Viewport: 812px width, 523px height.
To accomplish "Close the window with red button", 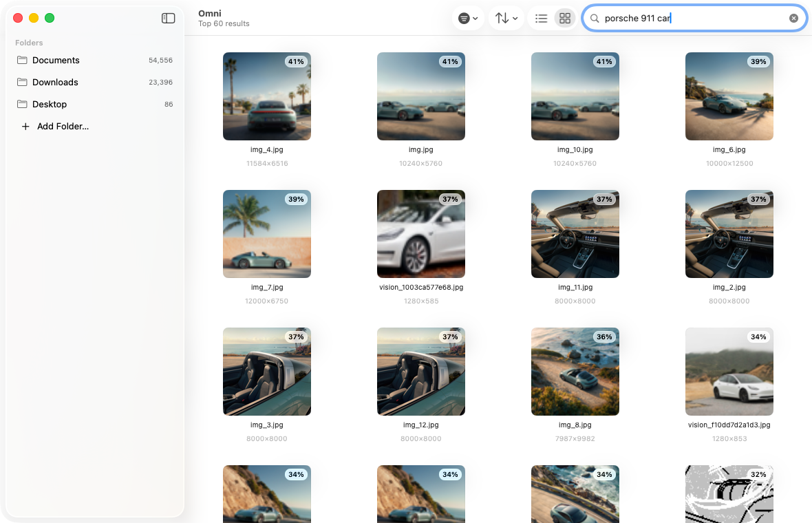I will pyautogui.click(x=18, y=18).
